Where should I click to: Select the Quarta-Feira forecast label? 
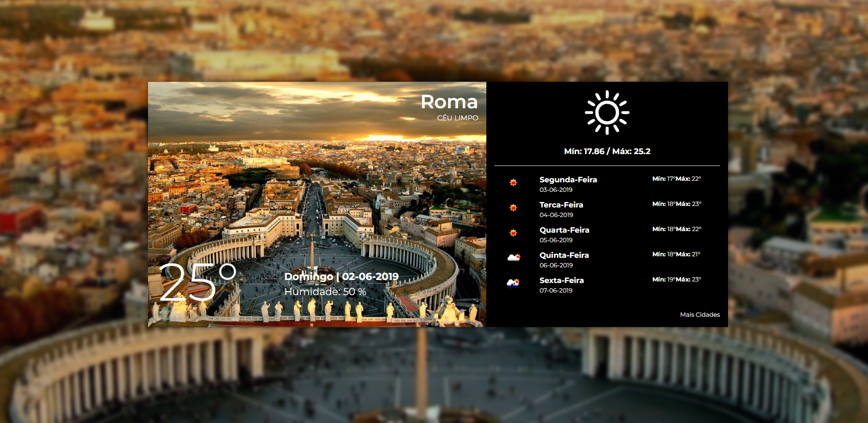(x=564, y=230)
